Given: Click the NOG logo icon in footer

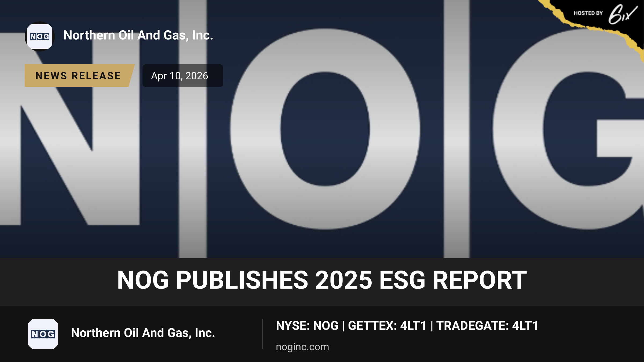Looking at the screenshot, I should tap(43, 334).
